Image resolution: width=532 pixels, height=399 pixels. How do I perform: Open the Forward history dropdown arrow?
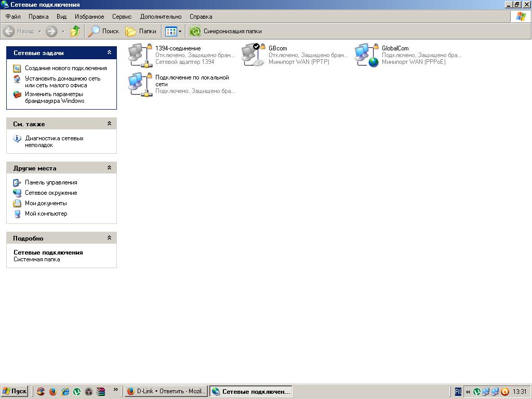pos(63,31)
